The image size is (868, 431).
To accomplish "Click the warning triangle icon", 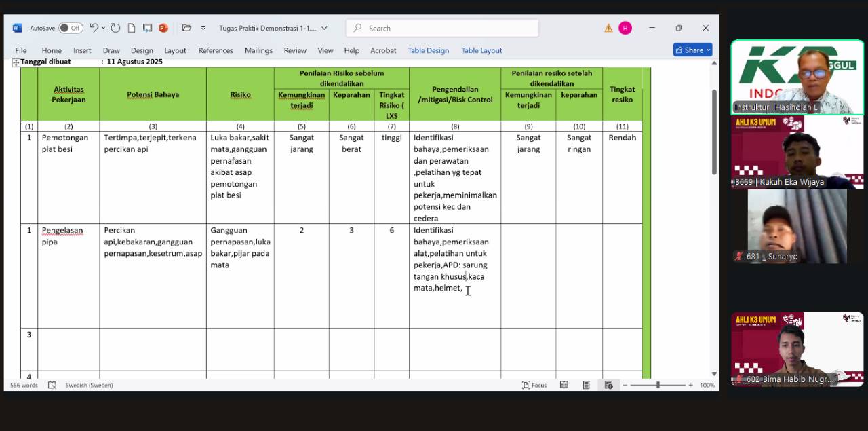I will 608,28.
